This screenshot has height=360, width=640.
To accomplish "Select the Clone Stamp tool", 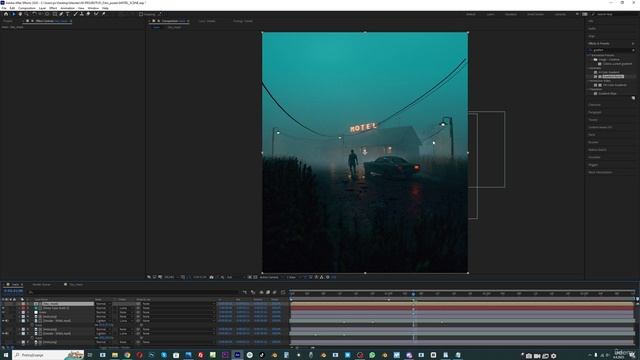I will pos(82,14).
